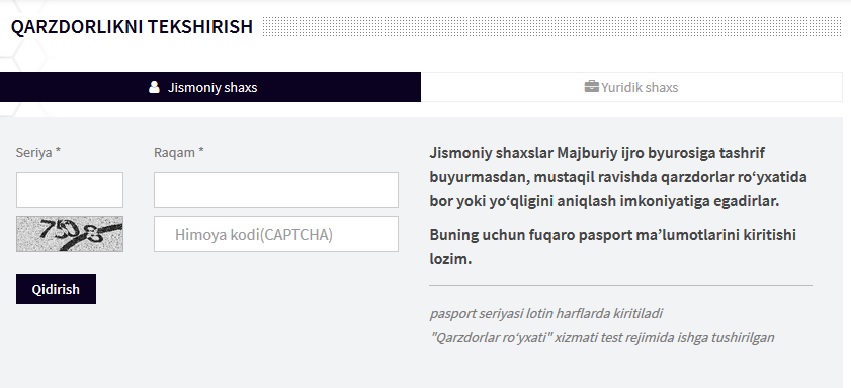Viewport: 851px width, 388px height.
Task: Click the 'Buning uchun fuqaro pasport' paragraph
Action: click(x=612, y=246)
